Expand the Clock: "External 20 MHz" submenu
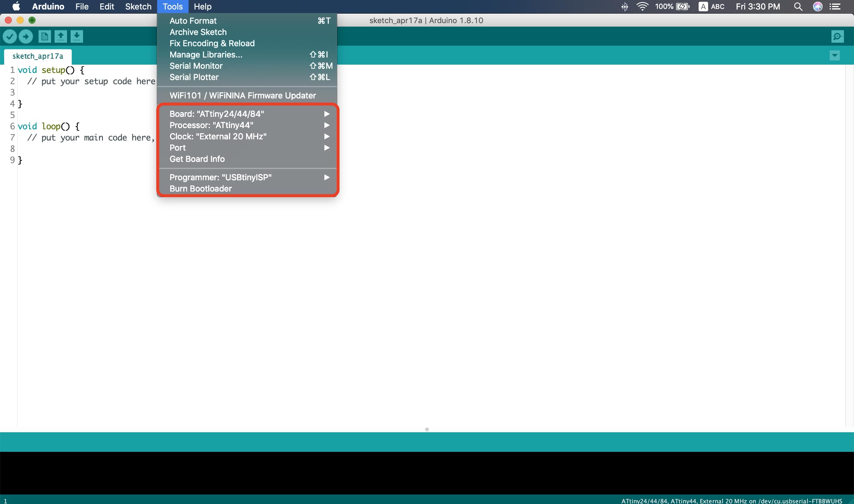The width and height of the screenshot is (854, 504). point(247,136)
